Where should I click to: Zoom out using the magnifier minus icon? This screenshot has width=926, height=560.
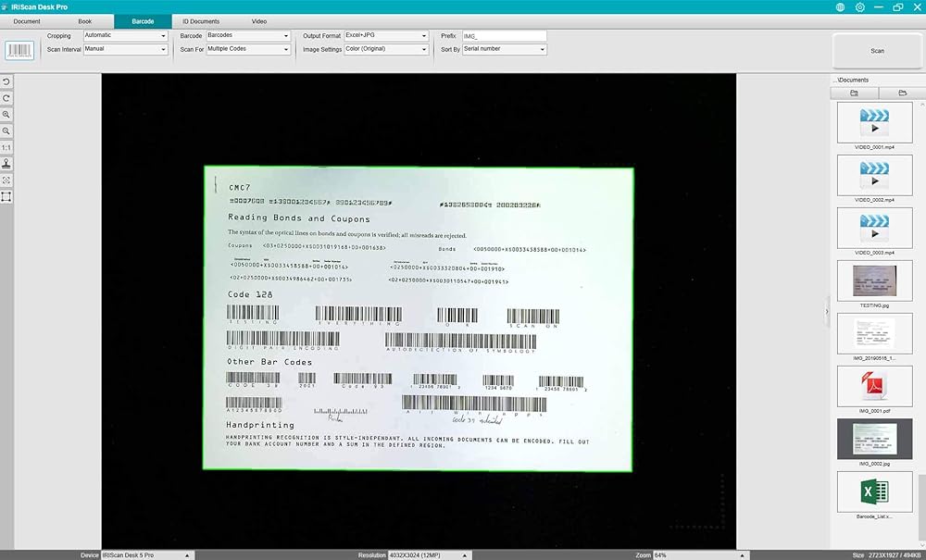click(6, 131)
